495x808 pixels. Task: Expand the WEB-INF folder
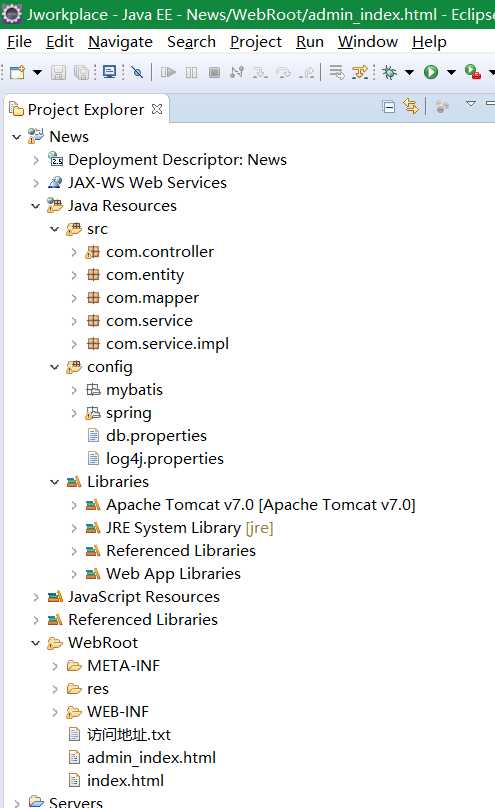55,712
